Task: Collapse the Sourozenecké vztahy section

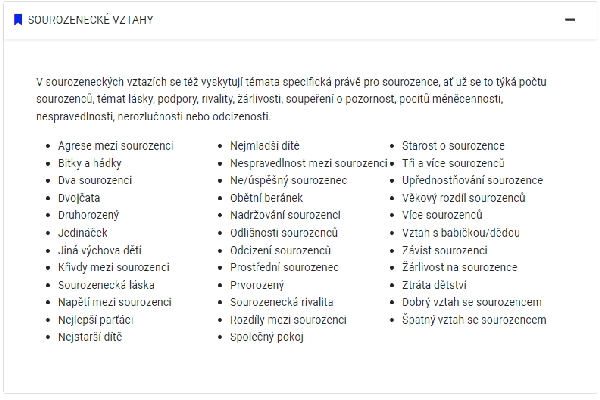Action: (x=570, y=19)
